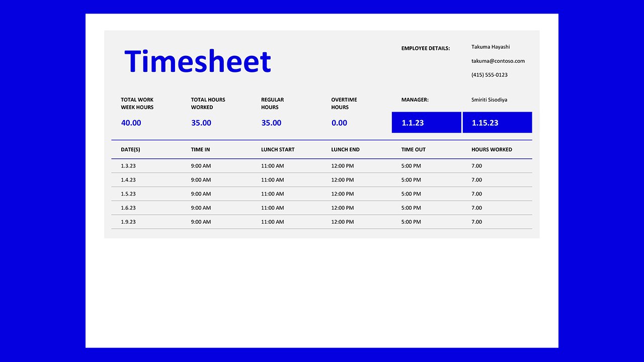Viewport: 644px width, 362px height.
Task: Click the email takuma@contoso.com
Action: pyautogui.click(x=498, y=61)
